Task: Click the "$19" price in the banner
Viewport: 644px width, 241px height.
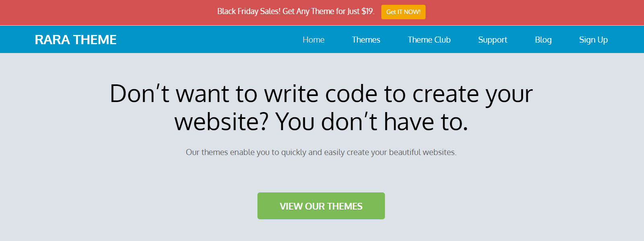Action: (x=367, y=12)
